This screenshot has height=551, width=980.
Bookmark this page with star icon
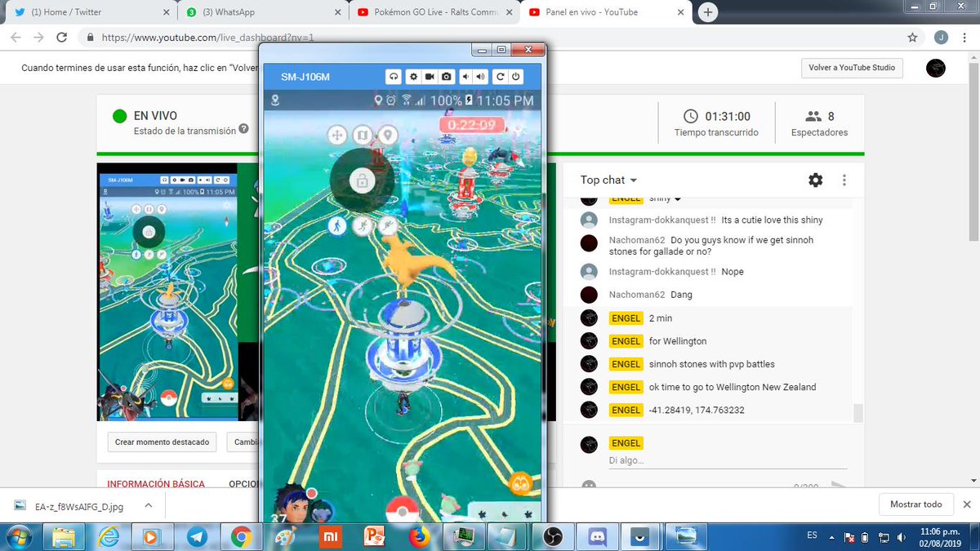[x=912, y=38]
